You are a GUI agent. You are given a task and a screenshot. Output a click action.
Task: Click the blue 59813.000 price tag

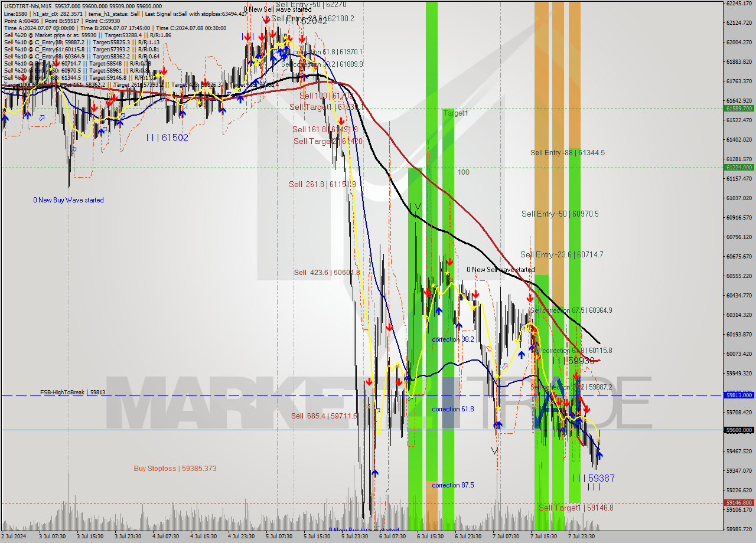(739, 395)
